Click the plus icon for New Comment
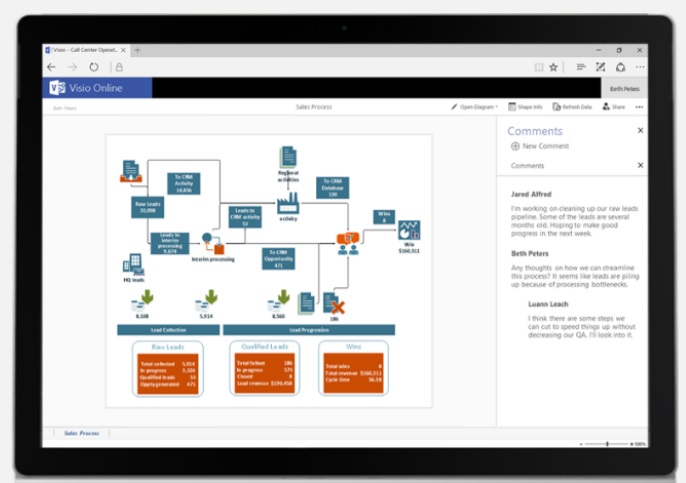 pyautogui.click(x=515, y=146)
